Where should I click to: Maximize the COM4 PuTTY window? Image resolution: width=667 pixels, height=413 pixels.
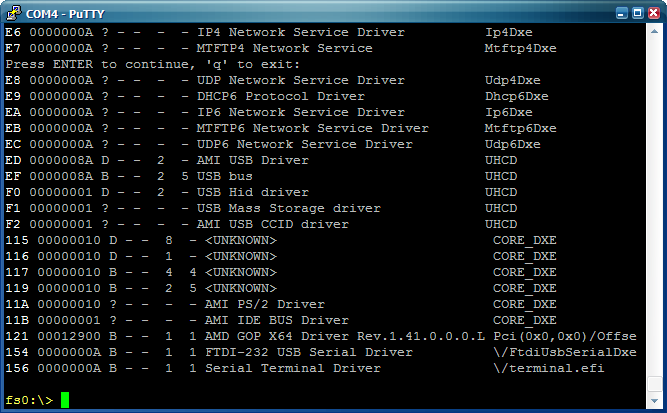(637, 13)
